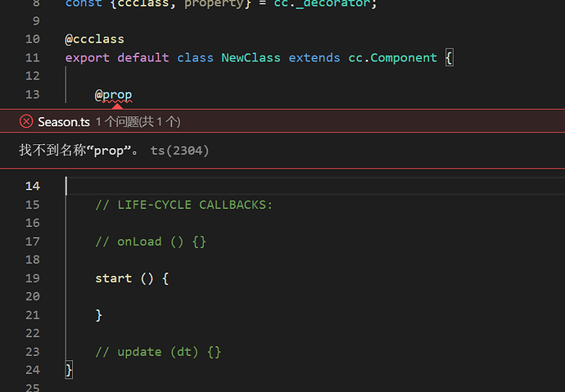Click line number 19 in the gutter
Viewport: 565px width, 392px height.
32,278
